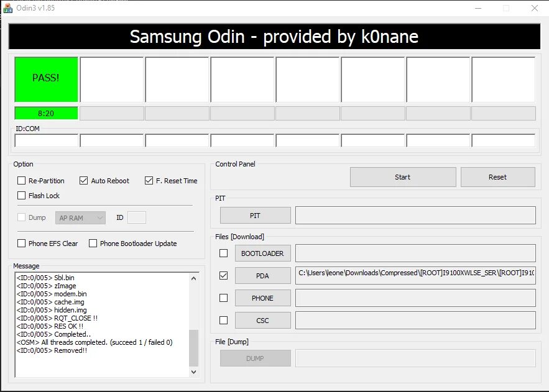Viewport: 549px width, 392px height.
Task: Click Message log scroll down arrow
Action: tap(193, 371)
